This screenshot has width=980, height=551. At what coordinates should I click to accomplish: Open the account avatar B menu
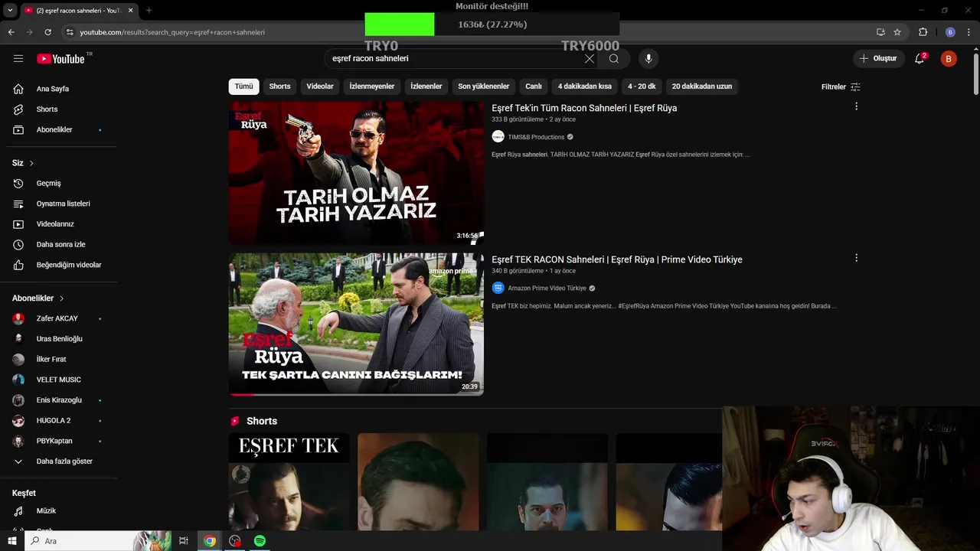point(949,59)
